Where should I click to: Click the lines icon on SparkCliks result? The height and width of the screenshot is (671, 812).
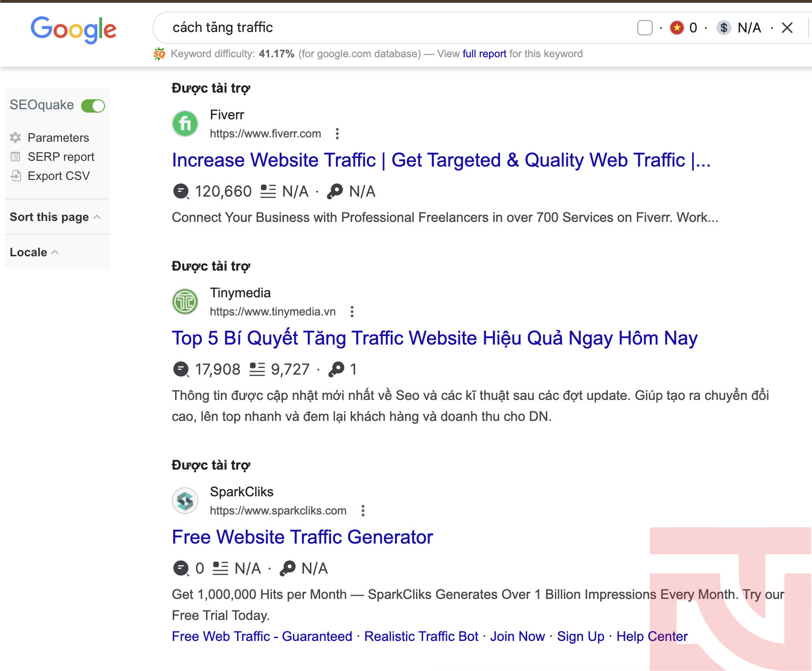pyautogui.click(x=220, y=568)
